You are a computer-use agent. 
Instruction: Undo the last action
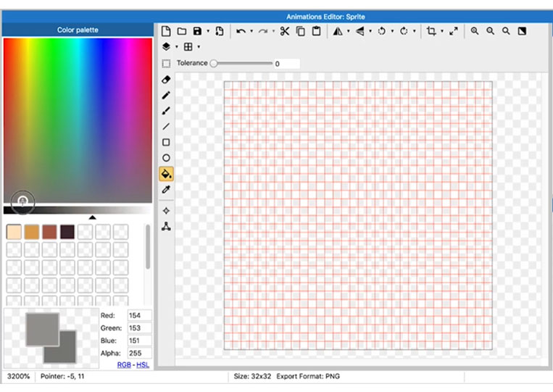coord(241,31)
